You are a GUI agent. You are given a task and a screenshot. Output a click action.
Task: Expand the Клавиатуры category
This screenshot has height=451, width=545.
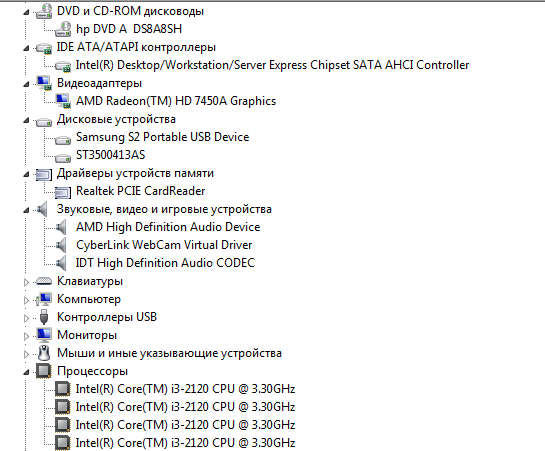pyautogui.click(x=26, y=282)
